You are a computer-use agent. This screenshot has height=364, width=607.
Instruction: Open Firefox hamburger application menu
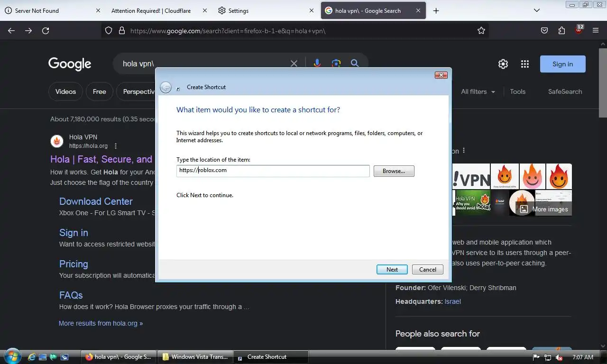tap(596, 30)
